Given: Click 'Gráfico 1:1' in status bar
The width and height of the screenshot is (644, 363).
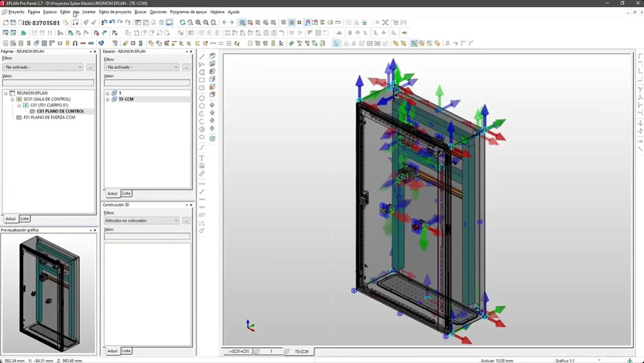Looking at the screenshot, I should [x=565, y=361].
